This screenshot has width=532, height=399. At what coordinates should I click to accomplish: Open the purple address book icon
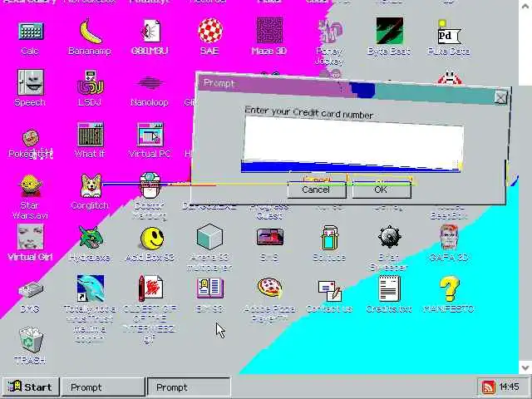(210, 288)
